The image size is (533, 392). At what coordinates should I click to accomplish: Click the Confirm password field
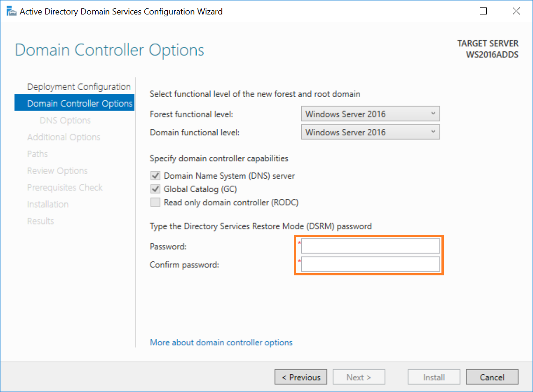[x=370, y=264]
